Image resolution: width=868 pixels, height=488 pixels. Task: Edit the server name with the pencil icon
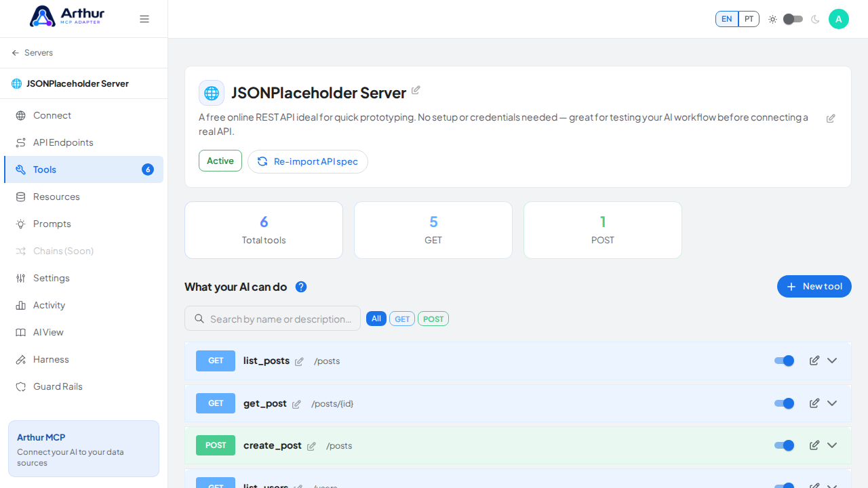pyautogui.click(x=416, y=90)
